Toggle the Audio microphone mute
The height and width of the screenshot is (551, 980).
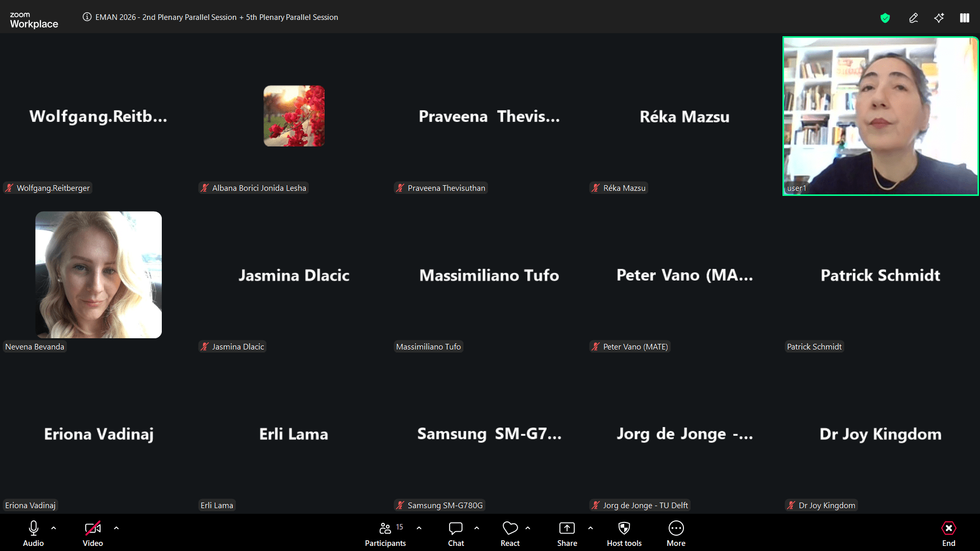(33, 533)
